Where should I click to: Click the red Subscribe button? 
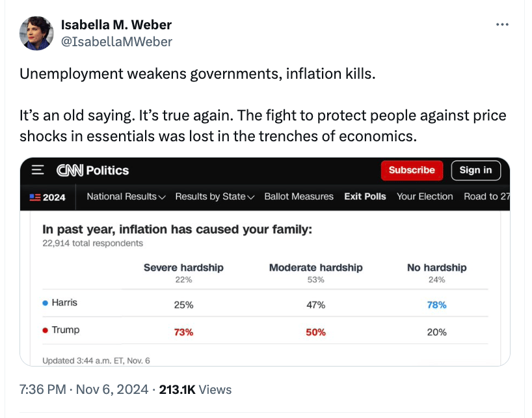coord(412,170)
